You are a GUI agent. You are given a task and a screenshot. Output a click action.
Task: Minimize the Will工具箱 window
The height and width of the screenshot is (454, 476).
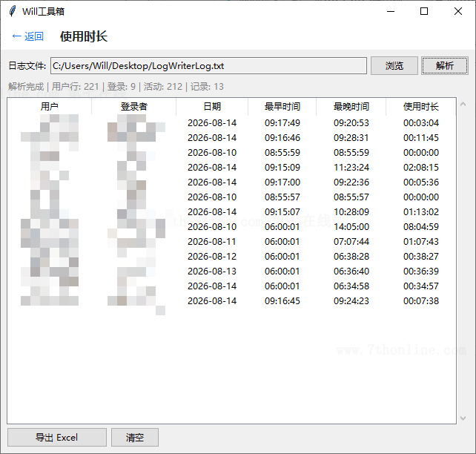click(x=391, y=12)
